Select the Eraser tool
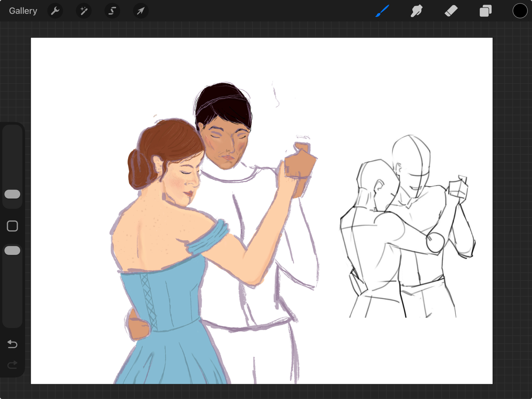Viewport: 532px width, 399px height. click(x=451, y=11)
